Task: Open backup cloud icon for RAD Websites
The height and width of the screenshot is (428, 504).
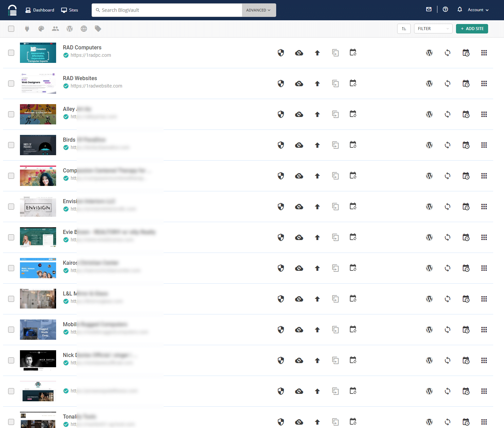Action: pyautogui.click(x=299, y=84)
